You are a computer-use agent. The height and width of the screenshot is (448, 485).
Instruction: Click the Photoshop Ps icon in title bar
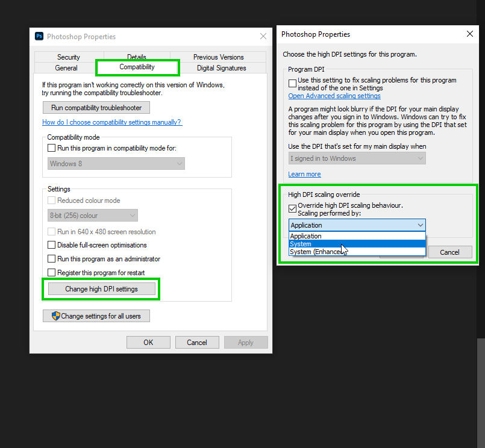click(x=39, y=36)
